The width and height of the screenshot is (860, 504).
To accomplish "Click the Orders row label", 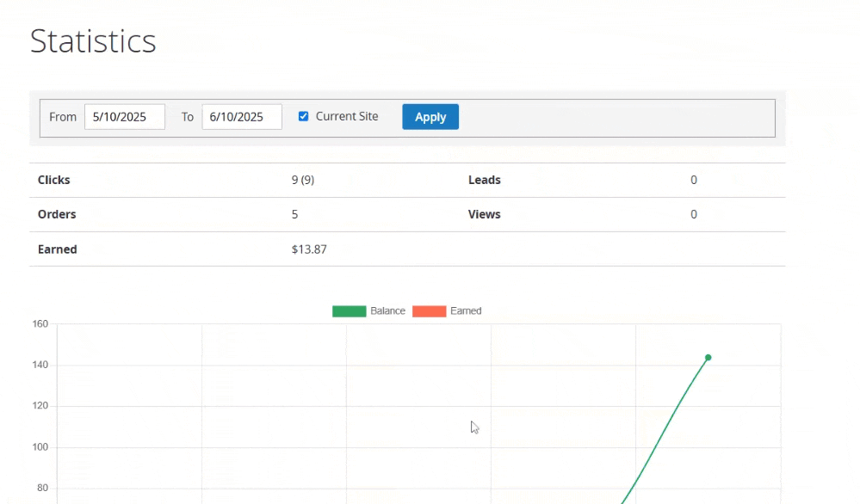I will (x=57, y=215).
